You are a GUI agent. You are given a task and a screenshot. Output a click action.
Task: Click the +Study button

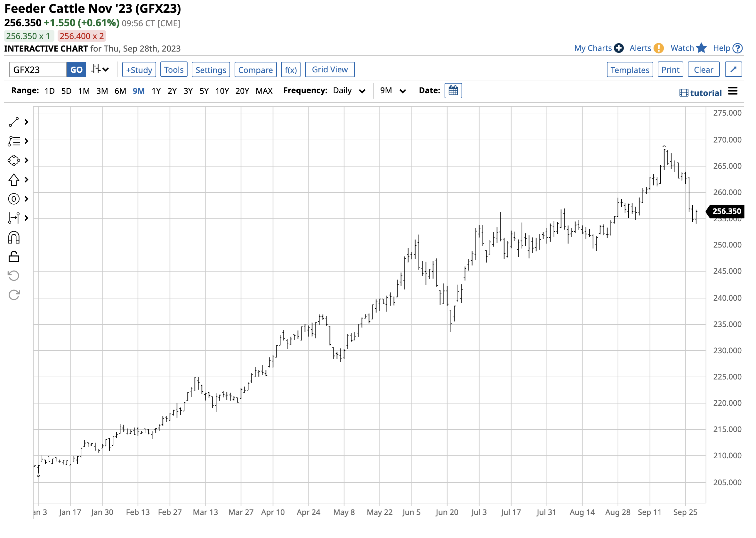139,70
